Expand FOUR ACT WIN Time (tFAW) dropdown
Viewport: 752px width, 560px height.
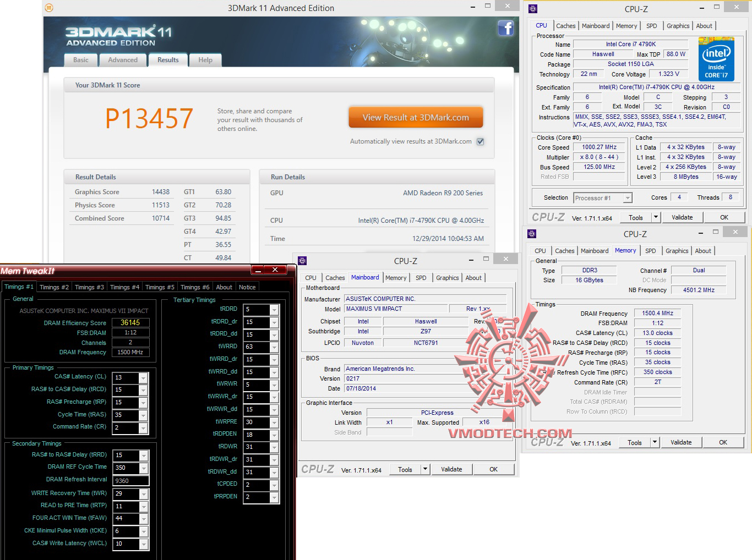click(143, 519)
